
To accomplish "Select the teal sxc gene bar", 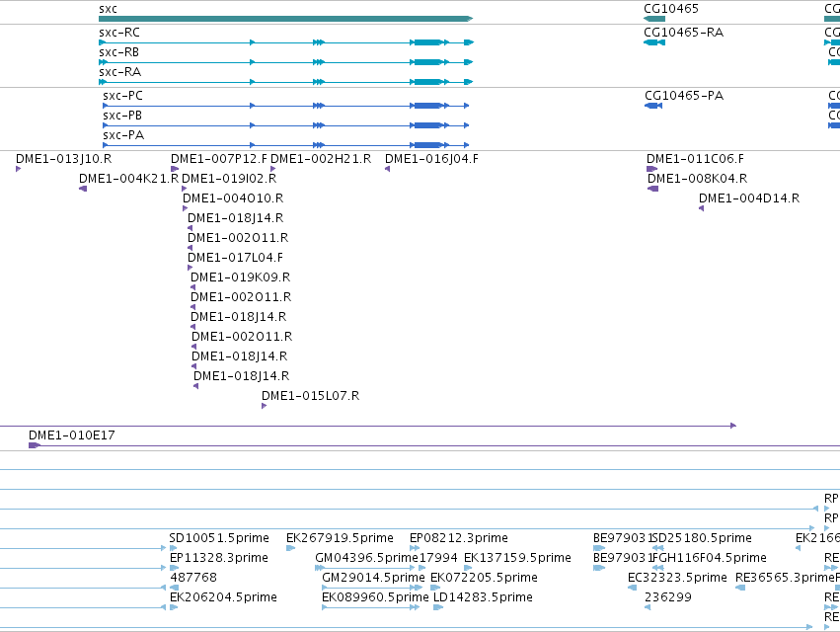I will click(x=285, y=19).
